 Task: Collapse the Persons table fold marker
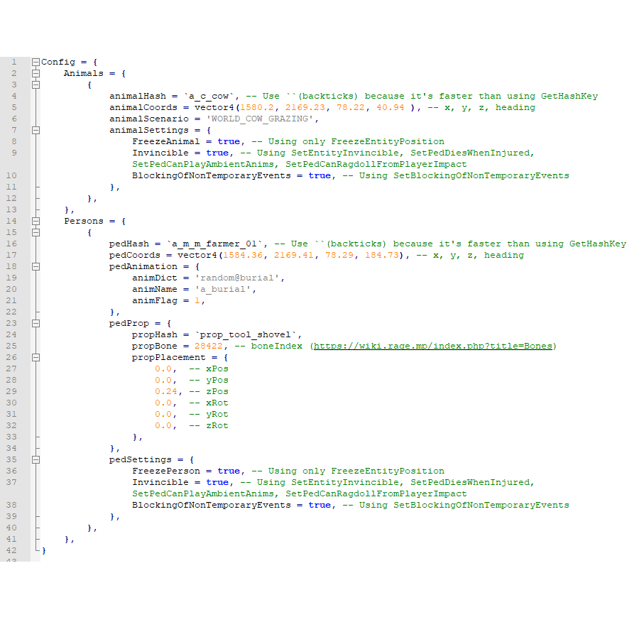point(36,221)
